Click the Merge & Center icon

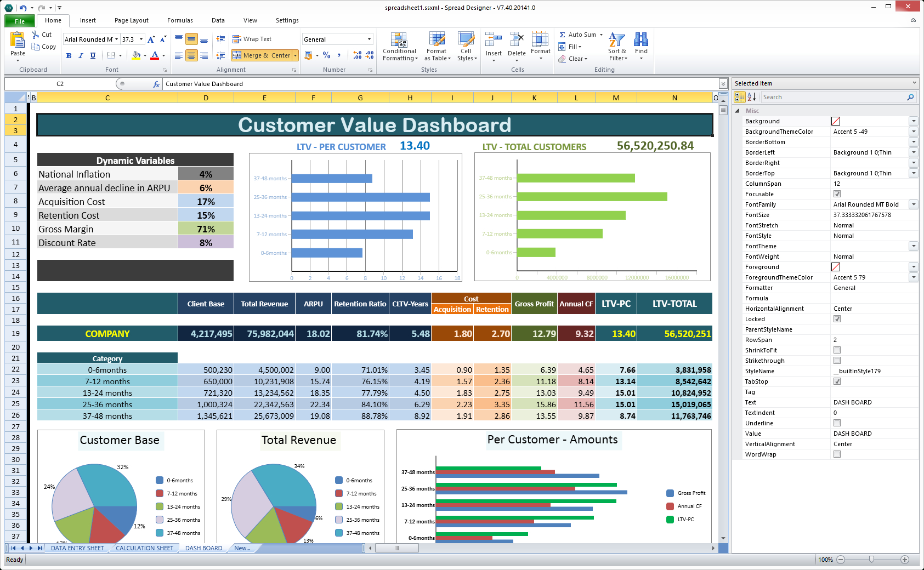click(x=237, y=55)
